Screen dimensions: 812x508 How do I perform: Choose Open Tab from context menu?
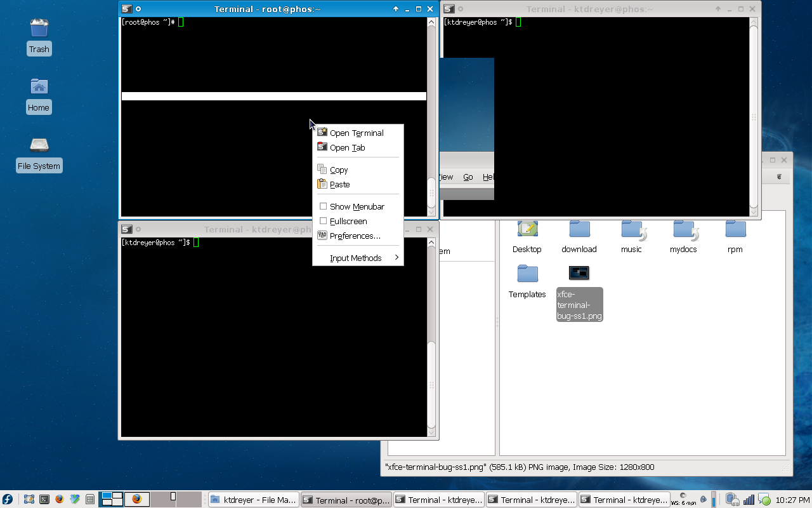348,147
